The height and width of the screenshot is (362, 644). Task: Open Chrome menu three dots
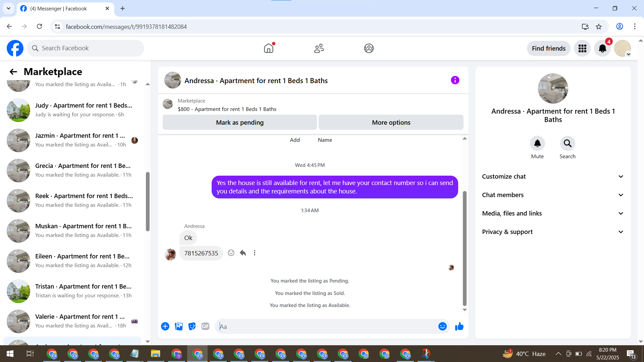tap(635, 26)
